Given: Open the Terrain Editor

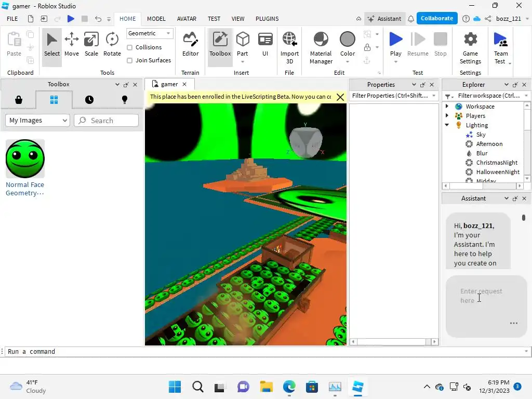Looking at the screenshot, I should pyautogui.click(x=190, y=44).
